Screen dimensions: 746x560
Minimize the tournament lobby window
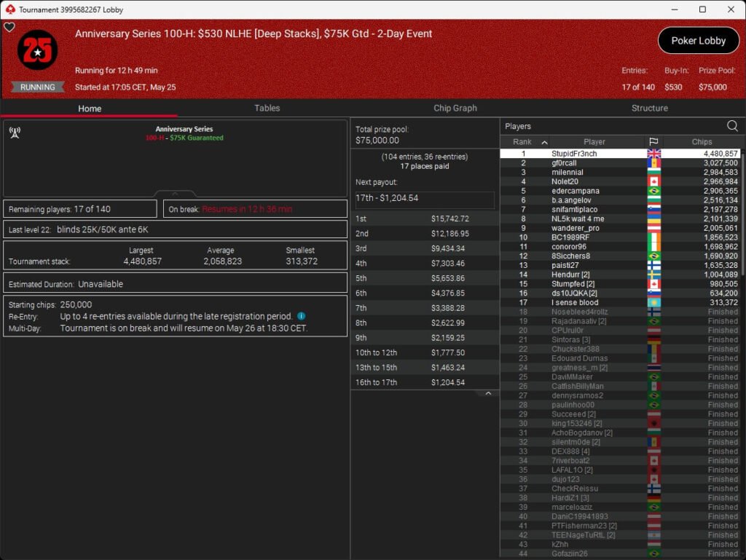coord(674,9)
